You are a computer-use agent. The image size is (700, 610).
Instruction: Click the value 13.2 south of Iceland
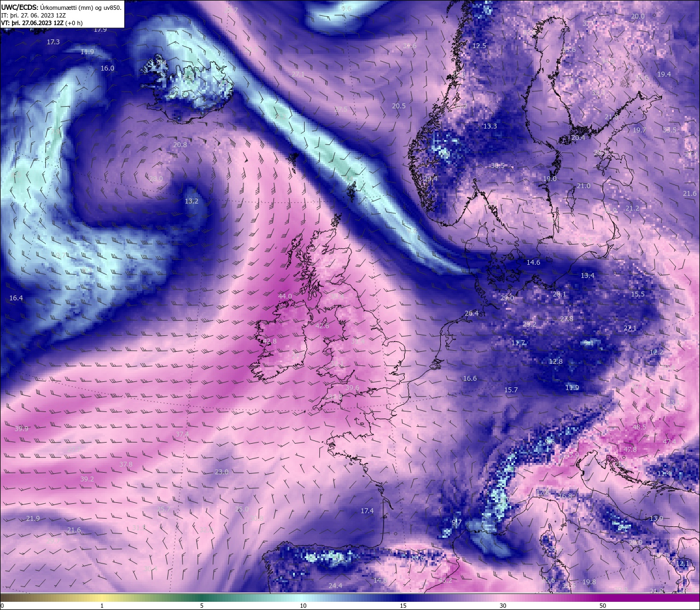[x=191, y=201]
